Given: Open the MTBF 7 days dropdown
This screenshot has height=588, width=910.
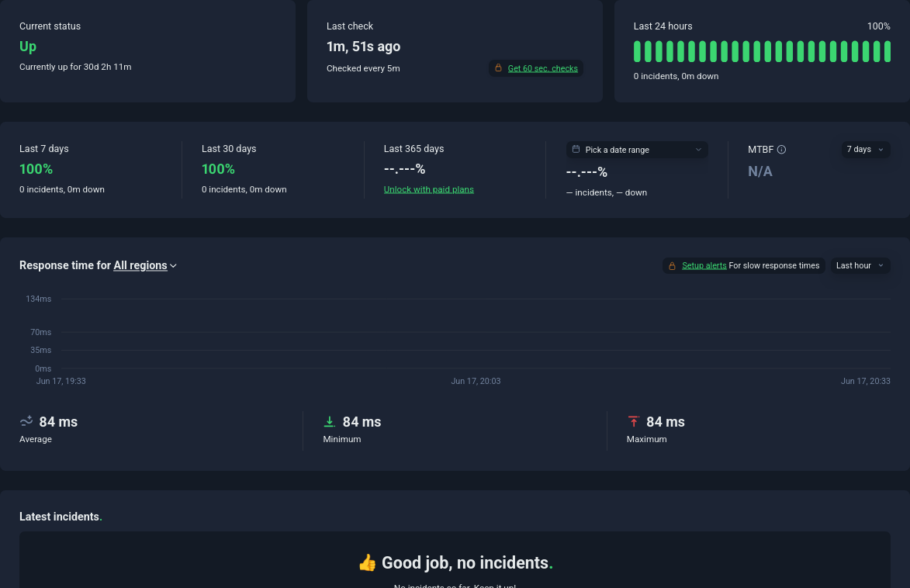Looking at the screenshot, I should [x=865, y=150].
